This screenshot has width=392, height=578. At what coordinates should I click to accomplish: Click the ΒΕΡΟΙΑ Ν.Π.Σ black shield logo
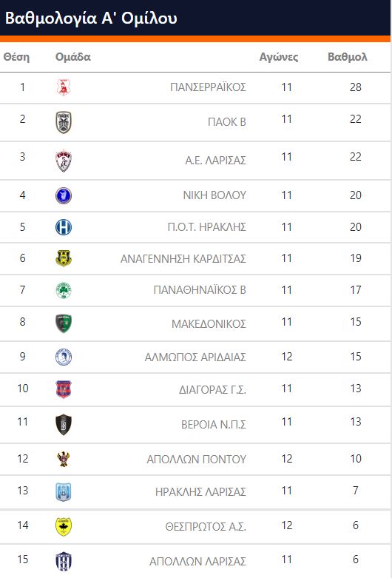tap(64, 425)
